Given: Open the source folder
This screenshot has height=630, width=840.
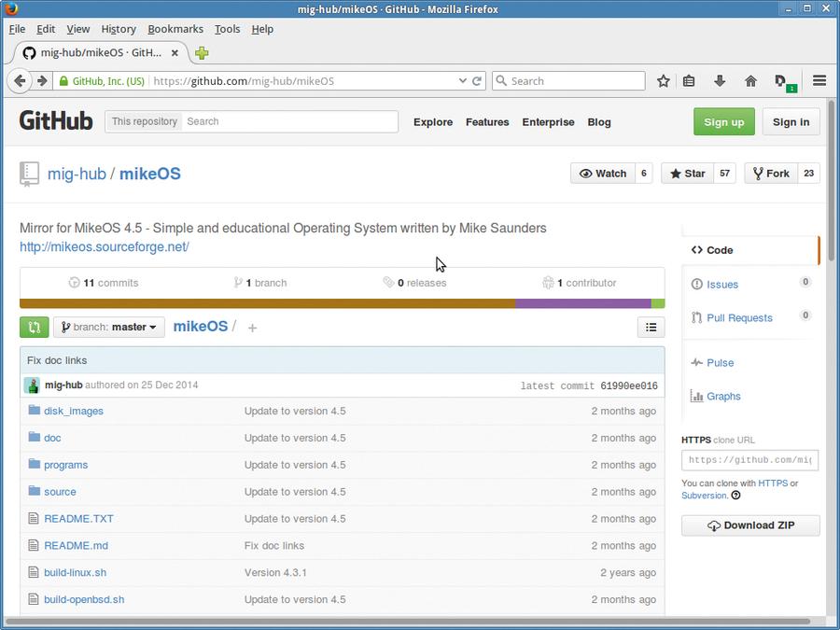Looking at the screenshot, I should coord(60,491).
